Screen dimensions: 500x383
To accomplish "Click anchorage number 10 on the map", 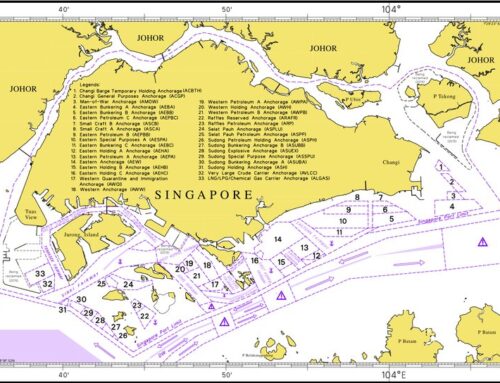I will pyautogui.click(x=343, y=221).
